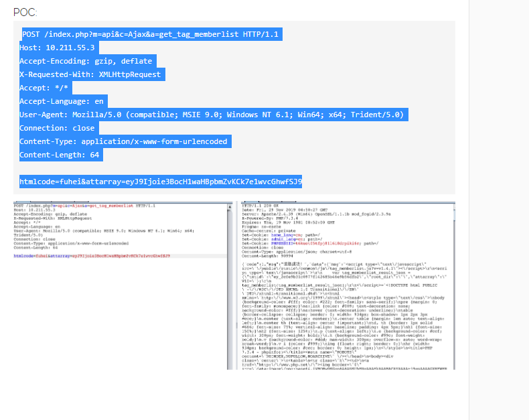Viewport: 529px width, 420px height.
Task: Click the "Server: Apache/2.4.39" response header
Action: tap(316, 214)
